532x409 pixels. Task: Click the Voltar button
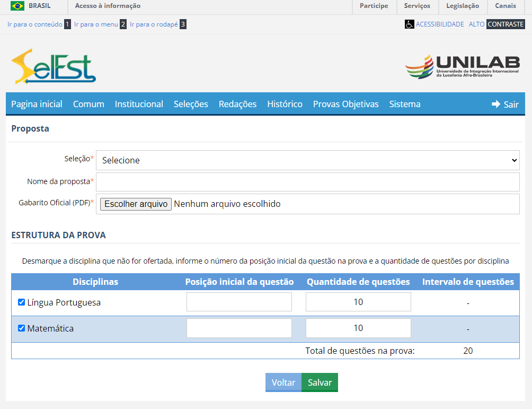(x=283, y=382)
